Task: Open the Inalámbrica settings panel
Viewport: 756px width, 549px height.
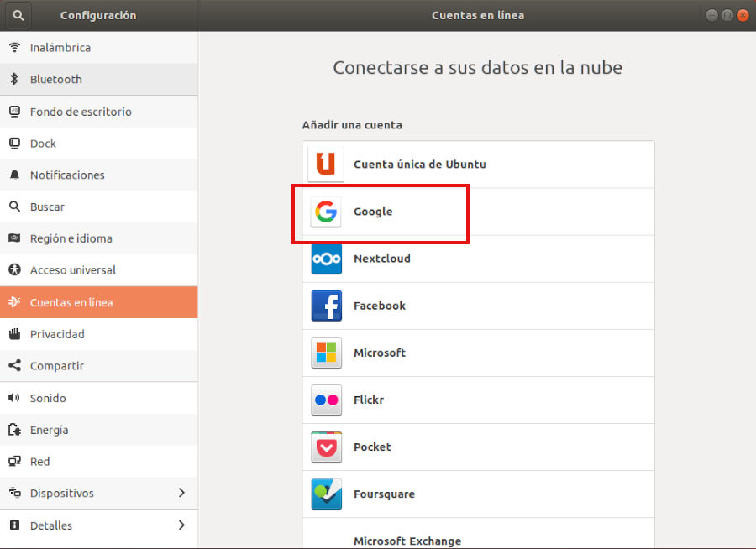Action: [99, 47]
